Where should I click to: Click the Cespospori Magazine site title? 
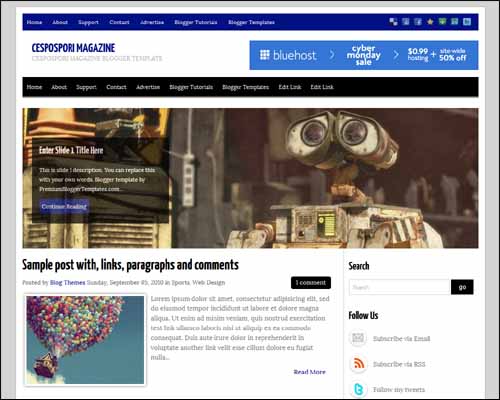(73, 48)
